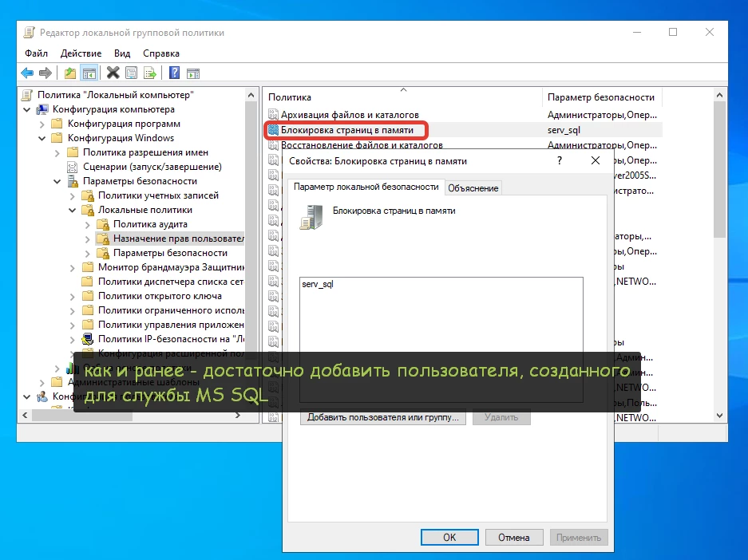
Task: Open Properties via the toolbar icon
Action: tap(131, 73)
